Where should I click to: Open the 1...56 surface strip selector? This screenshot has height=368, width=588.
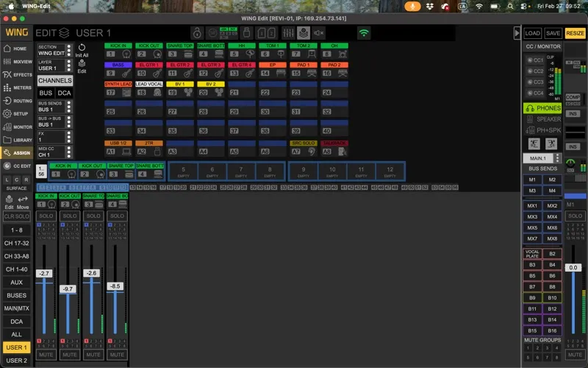point(41,171)
